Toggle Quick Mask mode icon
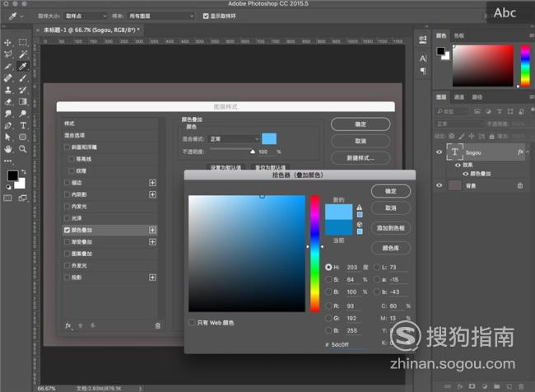Viewport: 535px width, 392px height. point(7,198)
